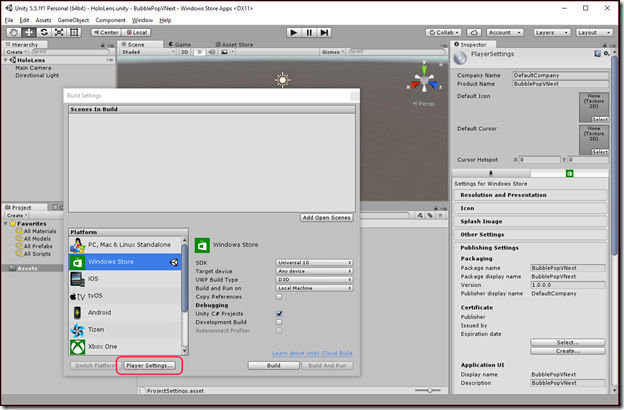This screenshot has width=624, height=410.
Task: Toggle scene audio speaker icon
Action: coord(212,52)
